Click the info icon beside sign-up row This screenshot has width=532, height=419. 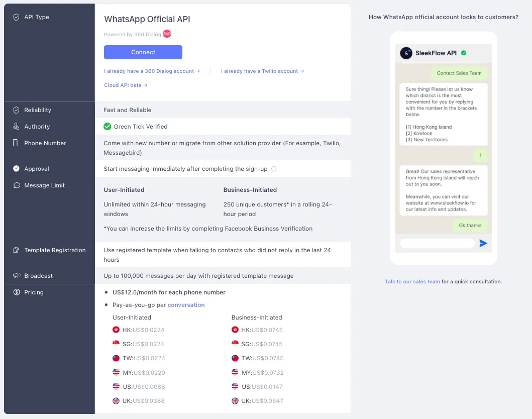(274, 169)
